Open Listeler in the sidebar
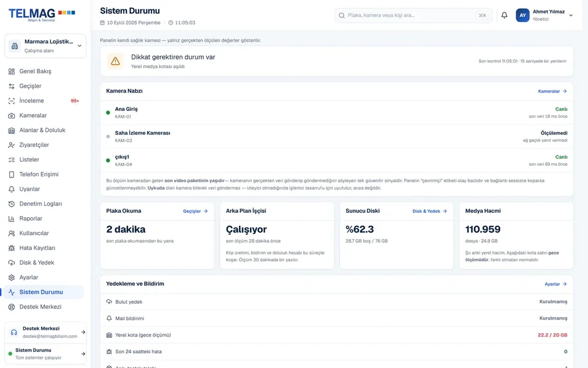Screen dimensions: 588x368 point(43,159)
